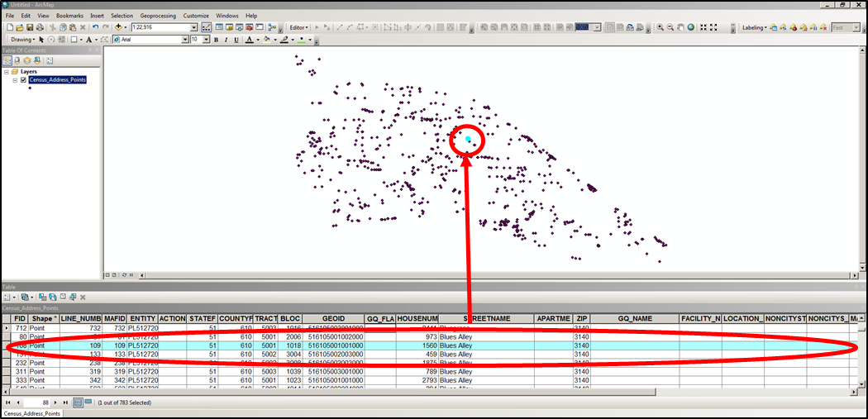
Task: Select the Zoom In tool
Action: click(x=660, y=27)
